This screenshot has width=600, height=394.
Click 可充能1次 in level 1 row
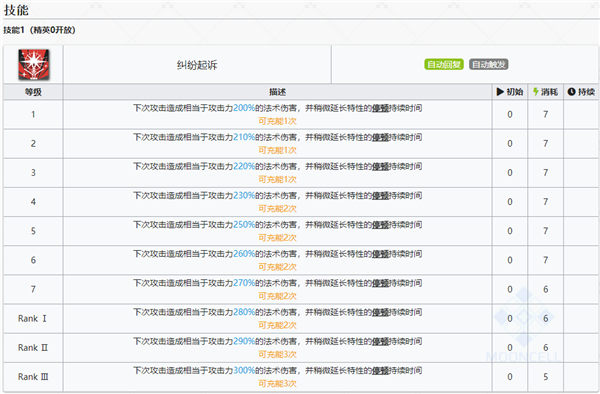[x=277, y=121]
